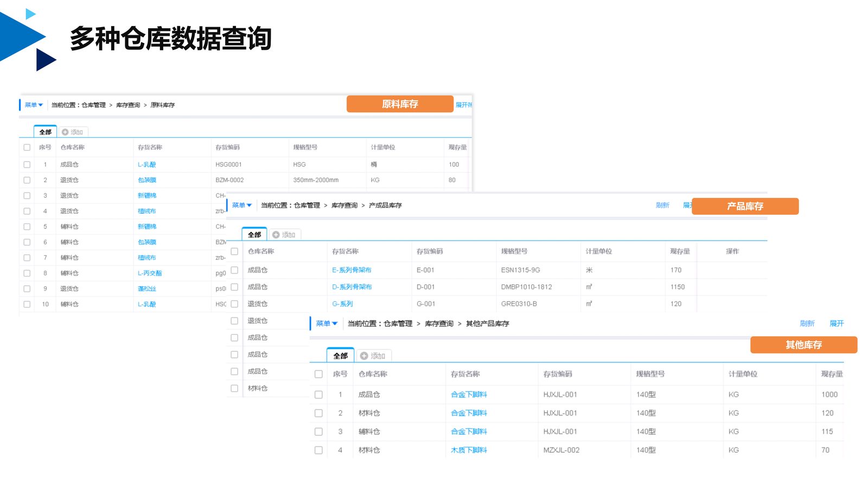Open the D-系列骨架布 link
This screenshot has height=488, width=868.
click(352, 287)
